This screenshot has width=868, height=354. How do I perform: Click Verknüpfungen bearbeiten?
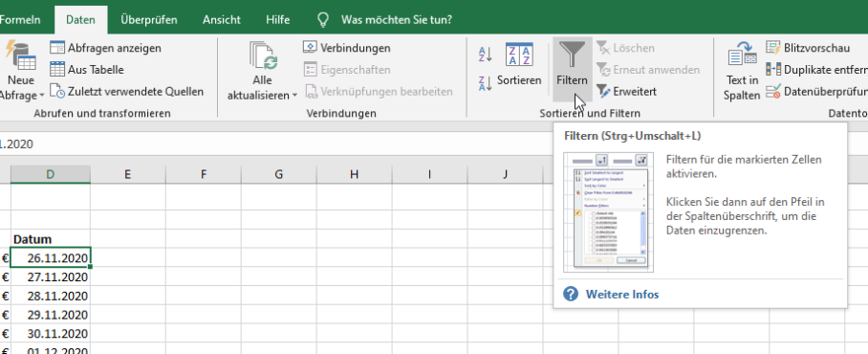point(379,92)
